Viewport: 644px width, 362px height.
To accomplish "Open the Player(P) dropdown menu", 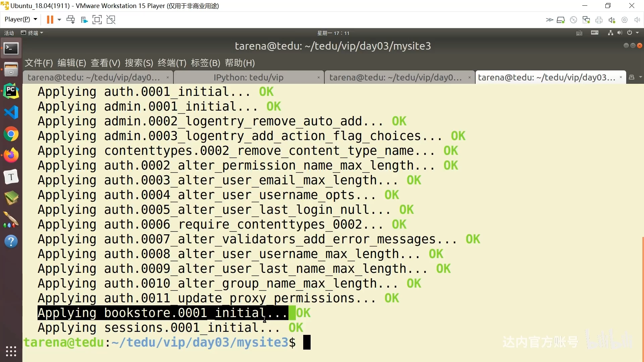I will pyautogui.click(x=20, y=19).
